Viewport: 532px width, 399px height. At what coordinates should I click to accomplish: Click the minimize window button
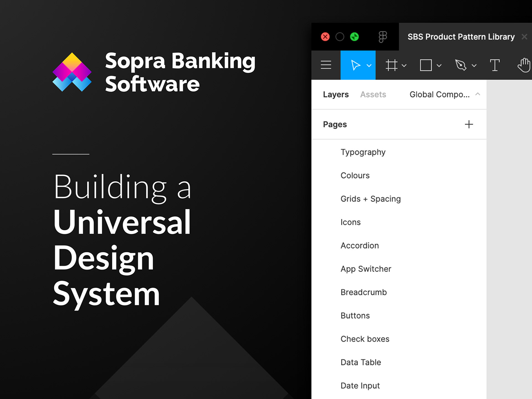tap(340, 37)
